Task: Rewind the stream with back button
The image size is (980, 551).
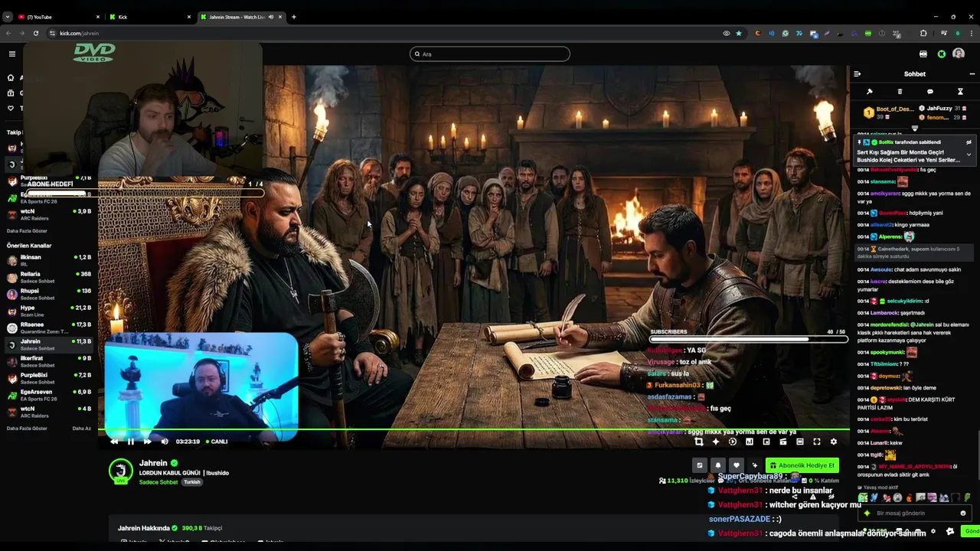Action: click(114, 442)
